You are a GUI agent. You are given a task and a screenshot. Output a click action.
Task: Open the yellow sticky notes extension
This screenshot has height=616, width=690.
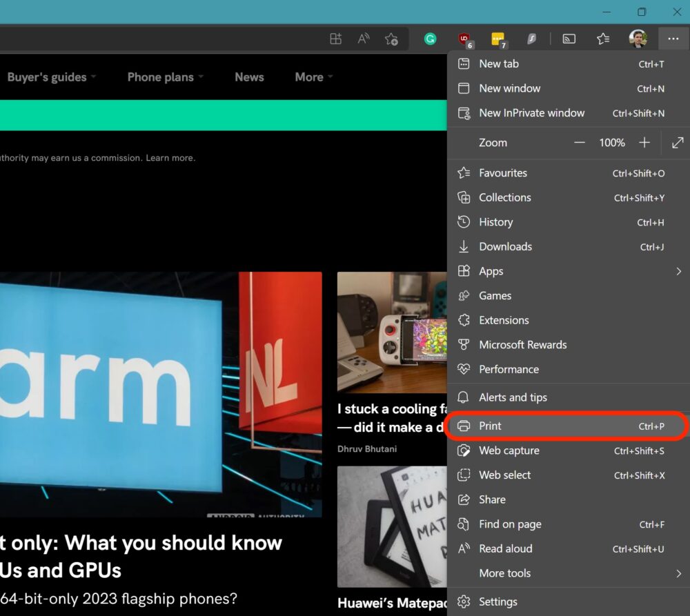coord(497,39)
